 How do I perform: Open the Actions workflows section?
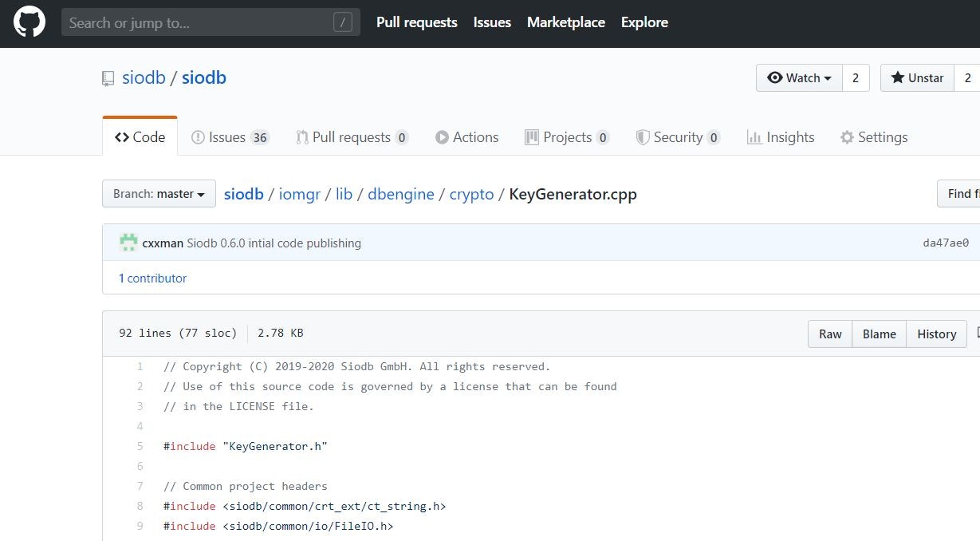(x=467, y=136)
